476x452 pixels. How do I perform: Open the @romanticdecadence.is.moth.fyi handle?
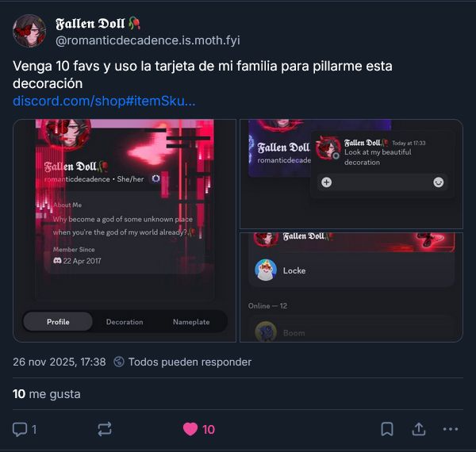click(x=148, y=40)
